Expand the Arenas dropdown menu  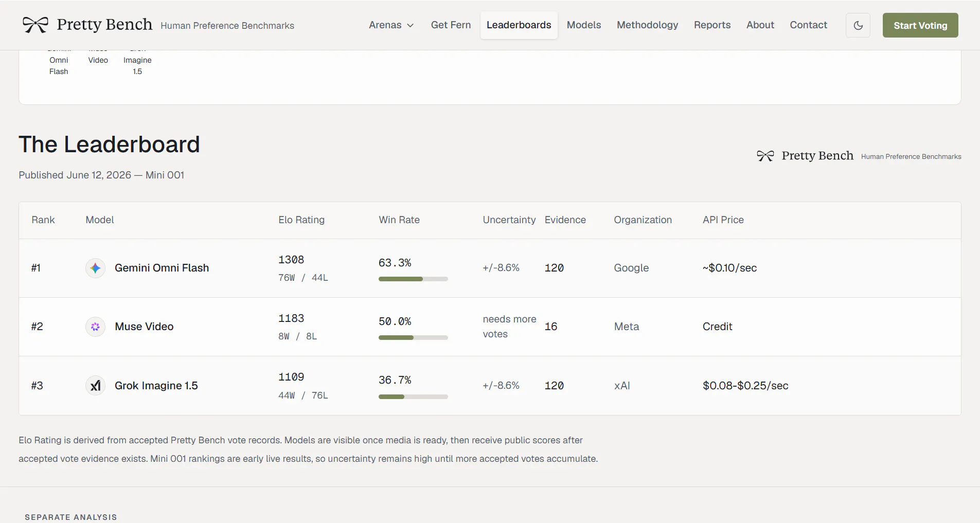click(391, 25)
